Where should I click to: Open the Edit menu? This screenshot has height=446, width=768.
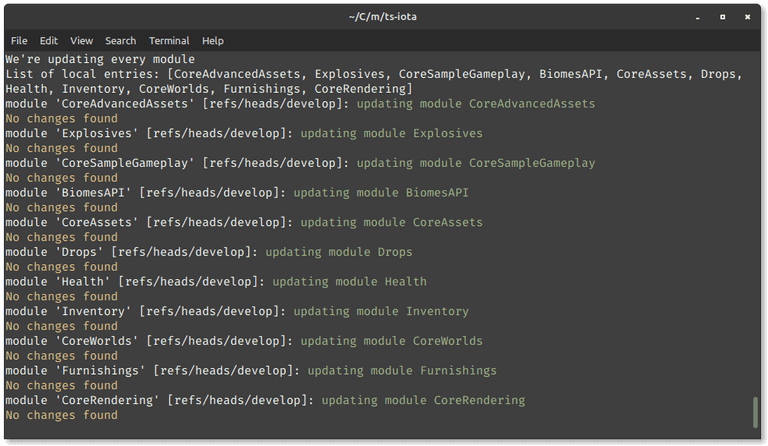click(48, 41)
